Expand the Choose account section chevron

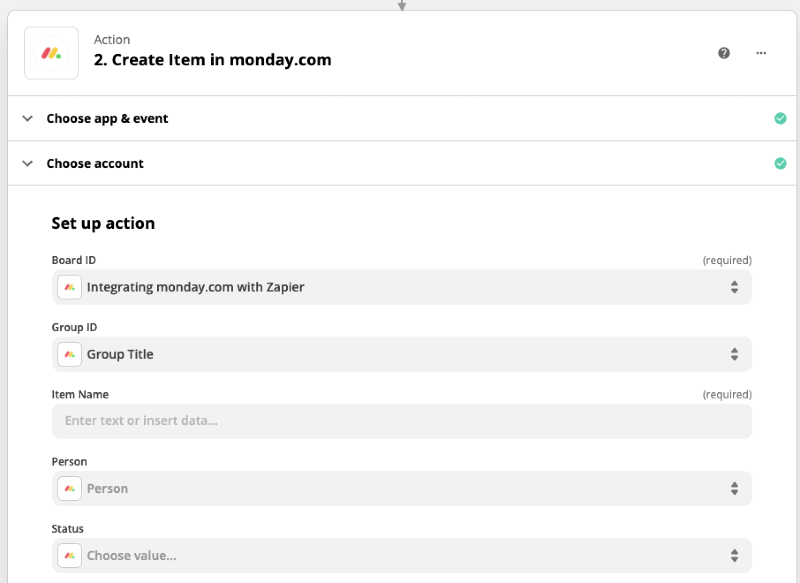pyautogui.click(x=28, y=163)
